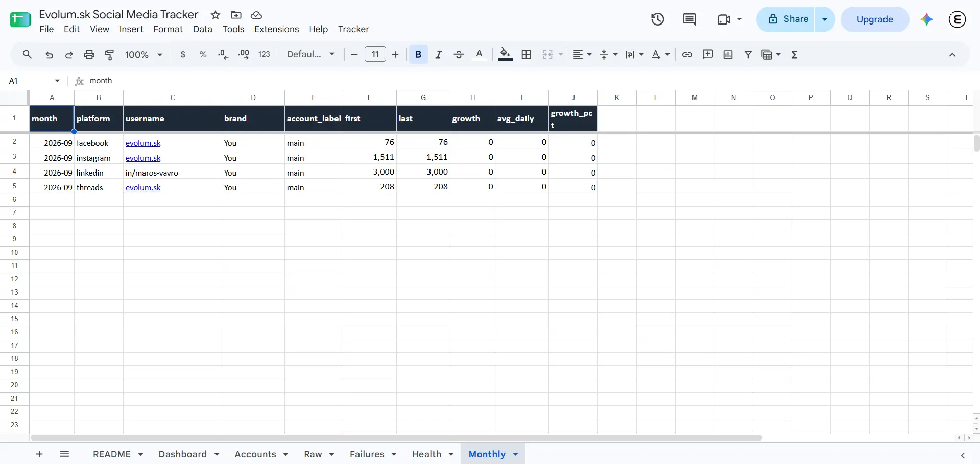Open the File menu
The height and width of the screenshot is (464, 980).
click(46, 29)
